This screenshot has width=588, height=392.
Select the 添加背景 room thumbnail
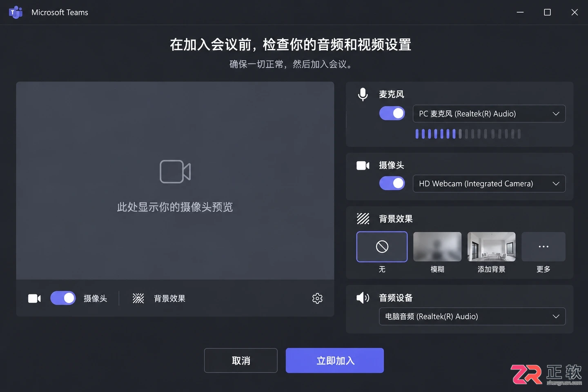point(491,247)
